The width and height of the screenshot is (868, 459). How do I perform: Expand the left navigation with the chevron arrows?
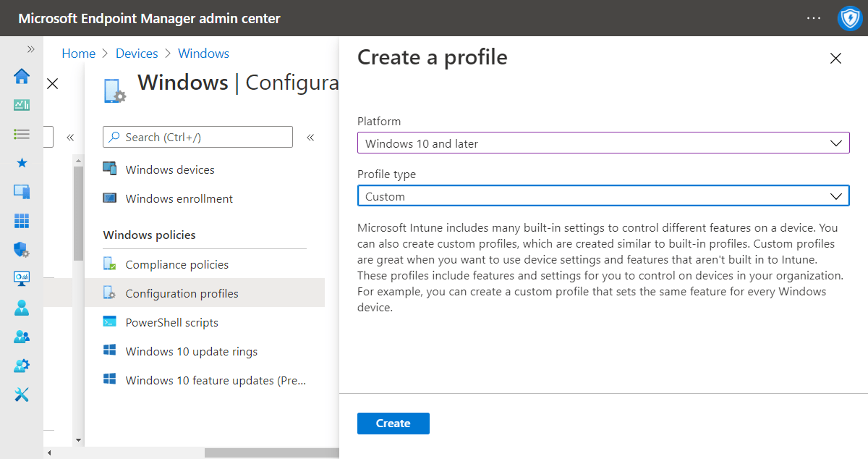click(30, 49)
